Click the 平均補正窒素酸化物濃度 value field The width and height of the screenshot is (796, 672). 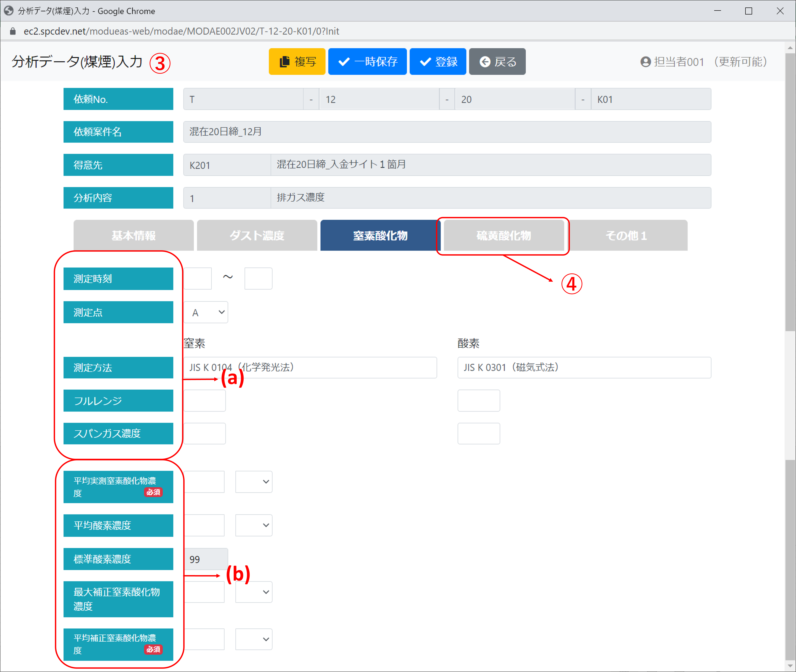(x=204, y=639)
